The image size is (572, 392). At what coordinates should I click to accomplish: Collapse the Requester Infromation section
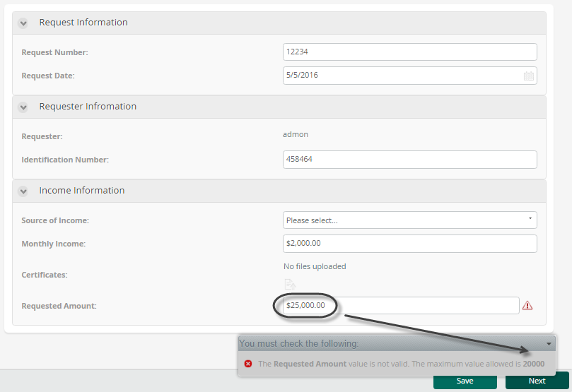[23, 107]
